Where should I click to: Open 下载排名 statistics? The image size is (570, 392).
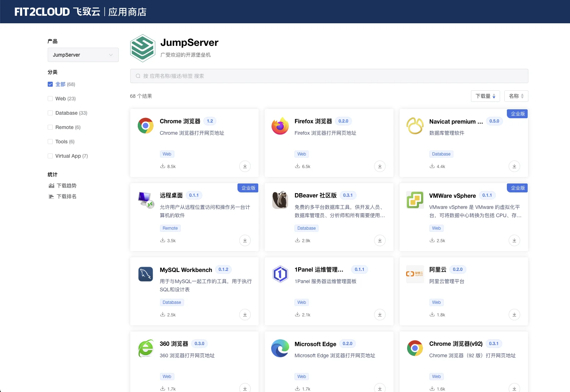(x=62, y=196)
